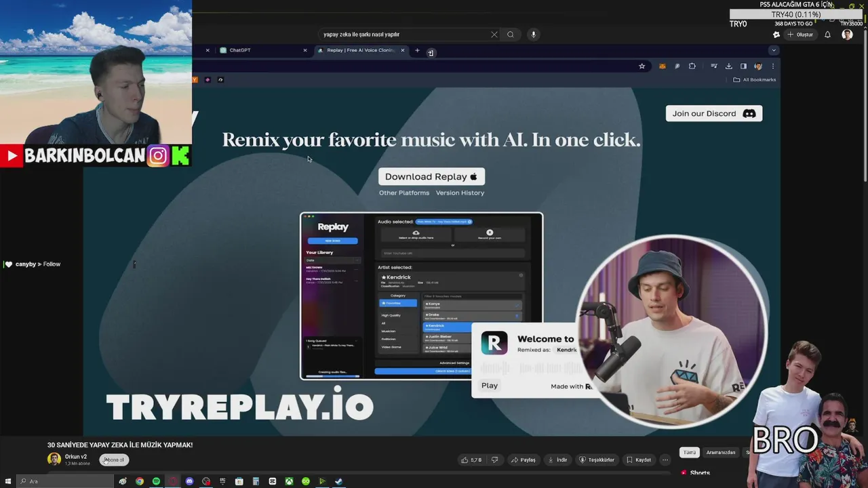The image size is (868, 488).
Task: Open the All Bookmarks folder
Action: click(754, 80)
